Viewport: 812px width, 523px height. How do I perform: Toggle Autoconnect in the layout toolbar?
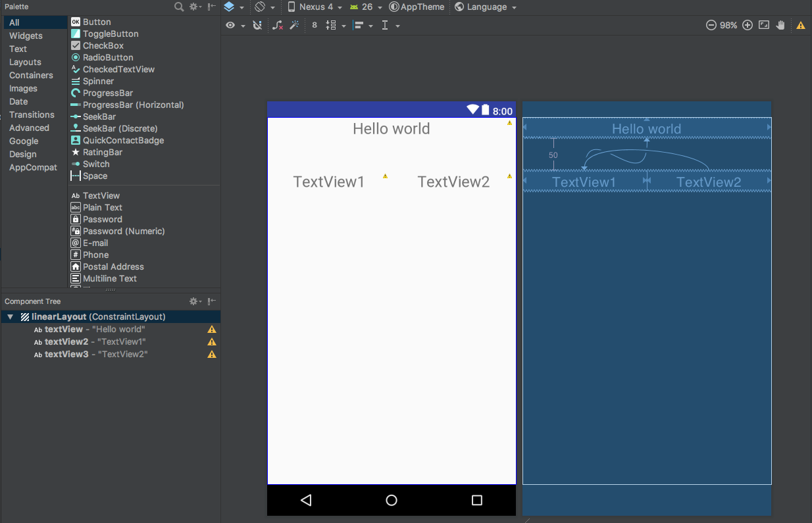click(x=258, y=25)
